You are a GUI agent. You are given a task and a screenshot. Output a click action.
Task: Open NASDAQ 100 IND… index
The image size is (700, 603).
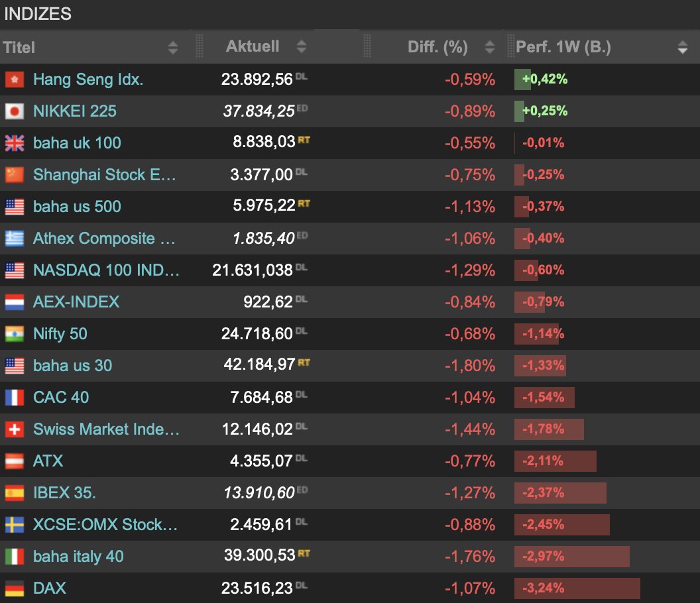pyautogui.click(x=106, y=270)
